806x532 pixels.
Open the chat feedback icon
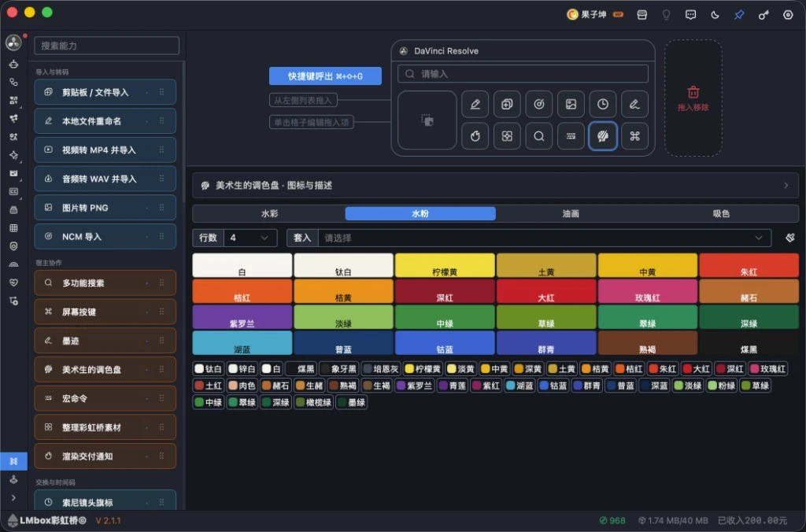[x=690, y=15]
